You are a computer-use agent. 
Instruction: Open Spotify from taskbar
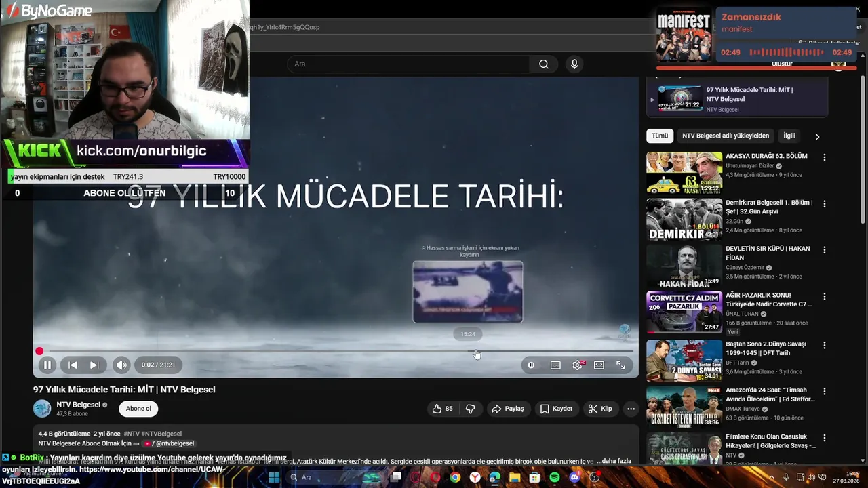[555, 477]
